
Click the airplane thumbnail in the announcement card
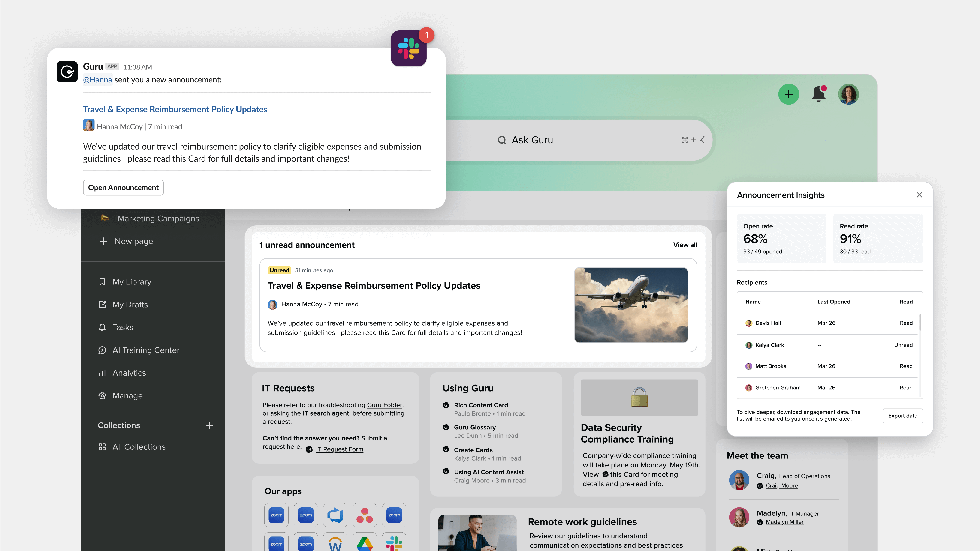631,305
